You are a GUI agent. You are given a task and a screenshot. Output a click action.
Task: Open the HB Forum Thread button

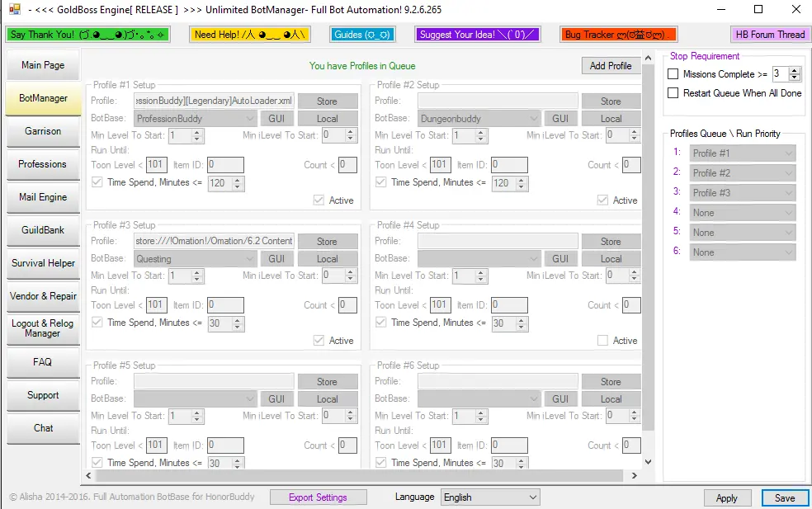coord(770,35)
